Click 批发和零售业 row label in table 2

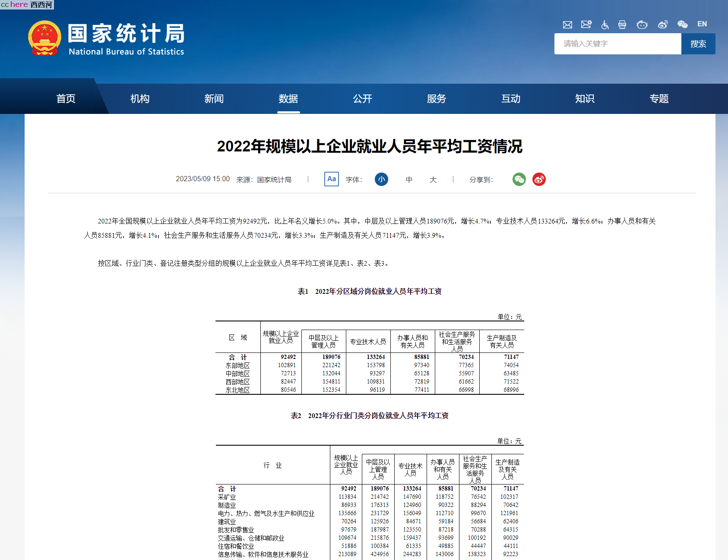pos(236,530)
